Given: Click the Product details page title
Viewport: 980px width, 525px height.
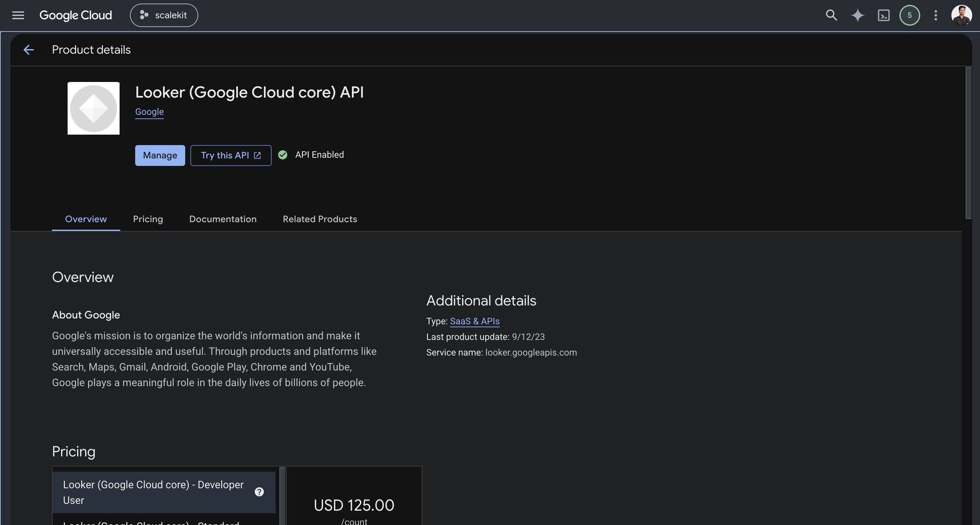Looking at the screenshot, I should (91, 50).
